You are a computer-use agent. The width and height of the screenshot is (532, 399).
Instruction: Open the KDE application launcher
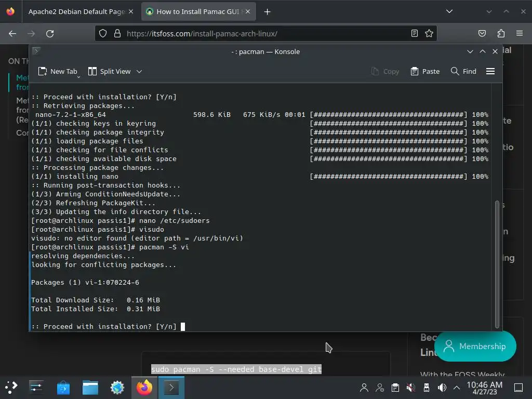click(11, 387)
